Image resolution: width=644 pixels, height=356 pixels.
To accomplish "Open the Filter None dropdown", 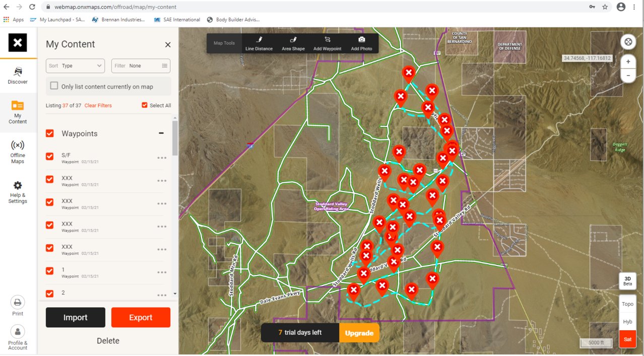I will pyautogui.click(x=141, y=66).
